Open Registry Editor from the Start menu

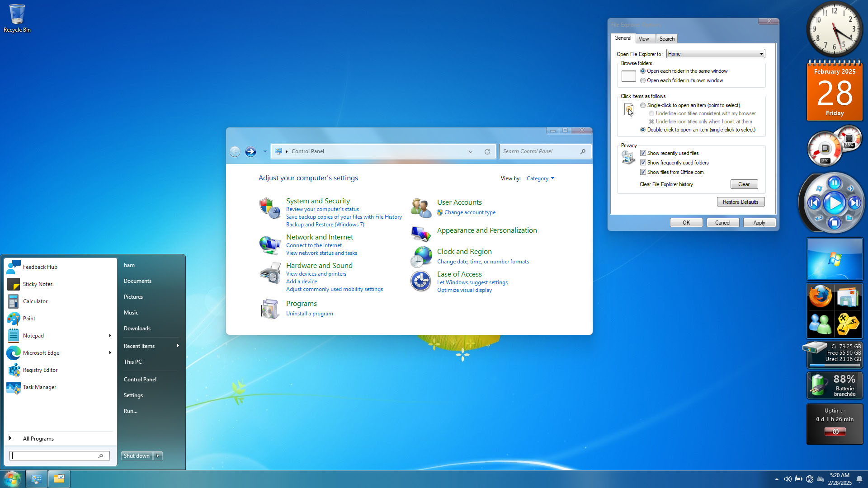point(40,370)
